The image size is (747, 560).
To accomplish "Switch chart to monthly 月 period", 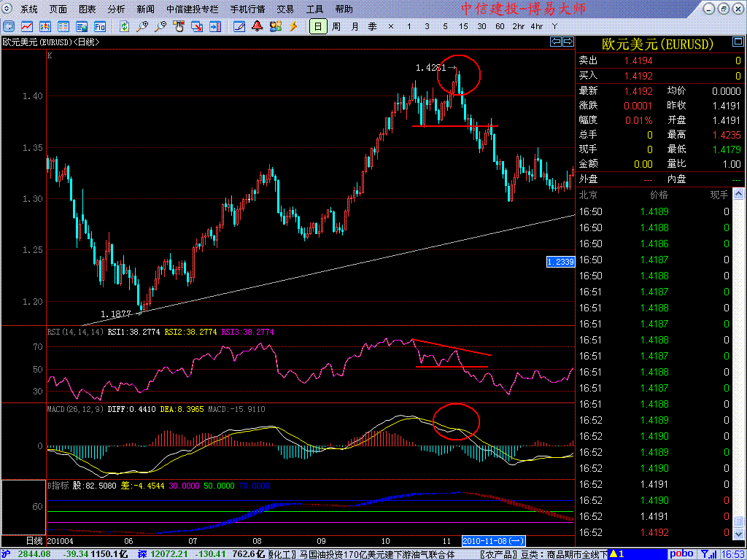I will pyautogui.click(x=355, y=27).
